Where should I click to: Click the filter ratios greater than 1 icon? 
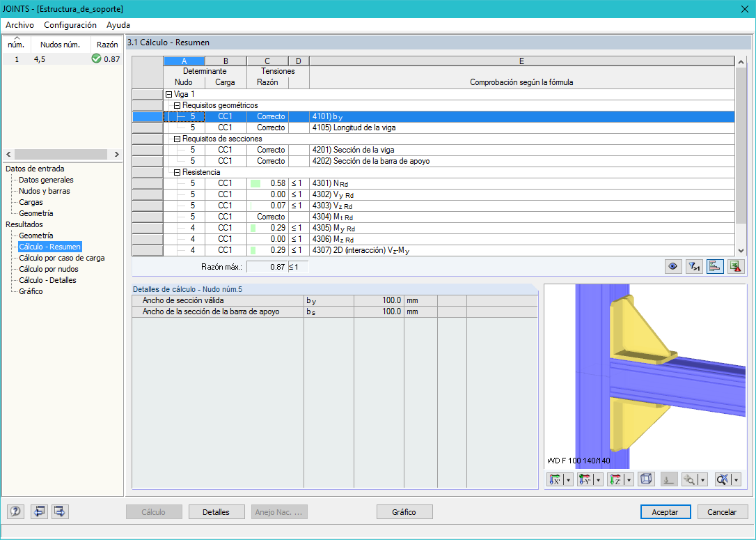(694, 266)
